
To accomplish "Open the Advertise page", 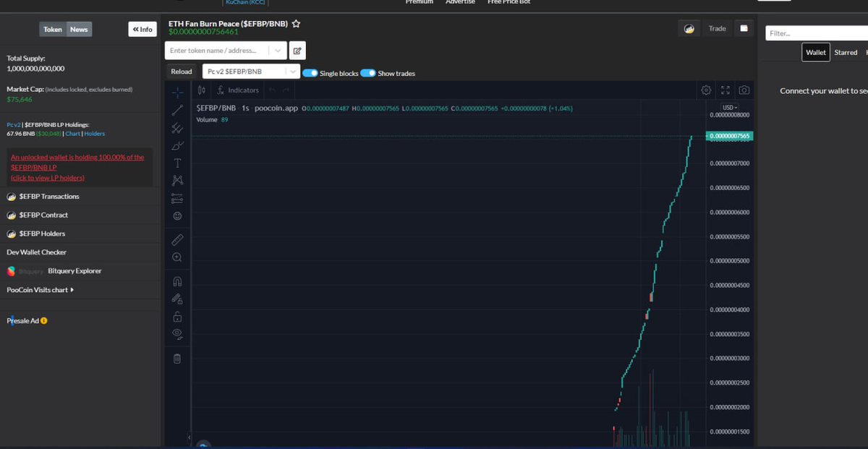I will [x=461, y=2].
